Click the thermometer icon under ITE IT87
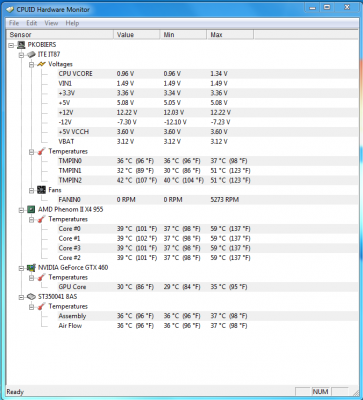Viewport: 363px width, 400px height. [41, 151]
